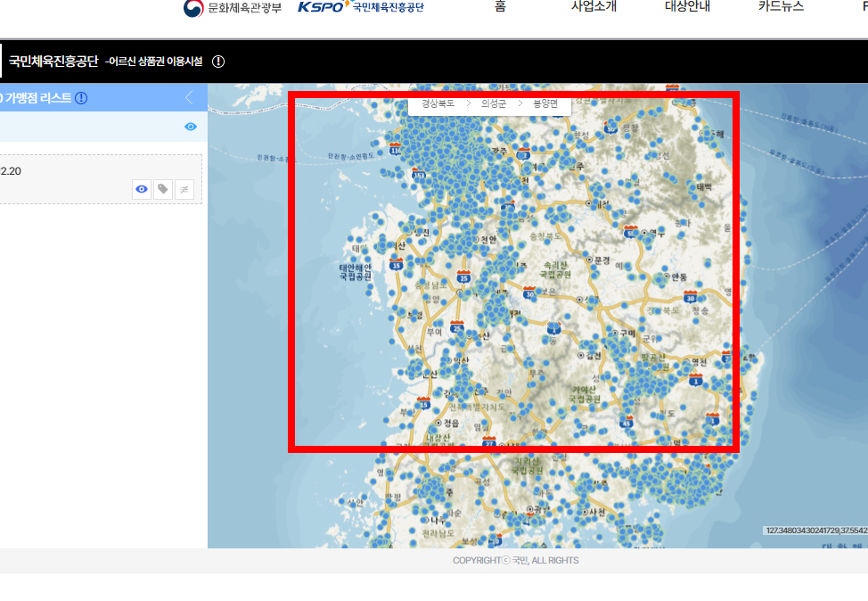Click the 천안 city label on map
This screenshot has width=868, height=601.
[x=488, y=239]
